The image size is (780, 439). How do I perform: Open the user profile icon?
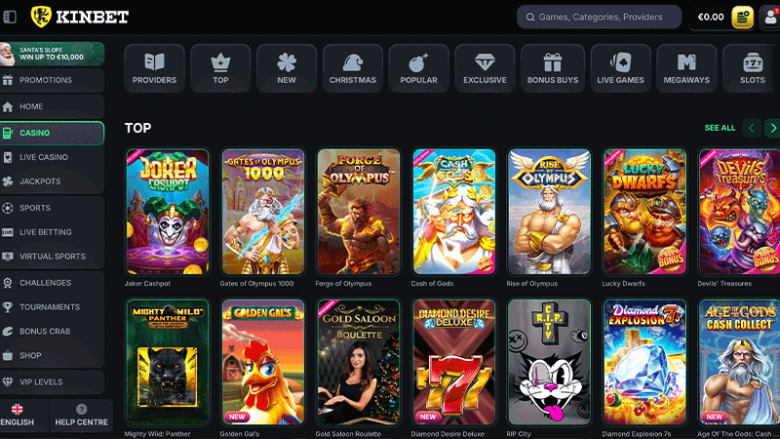771,17
